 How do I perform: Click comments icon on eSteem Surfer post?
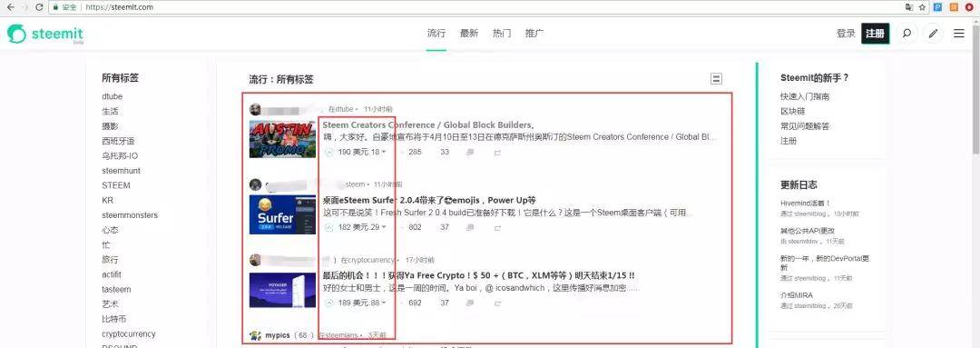click(x=470, y=227)
